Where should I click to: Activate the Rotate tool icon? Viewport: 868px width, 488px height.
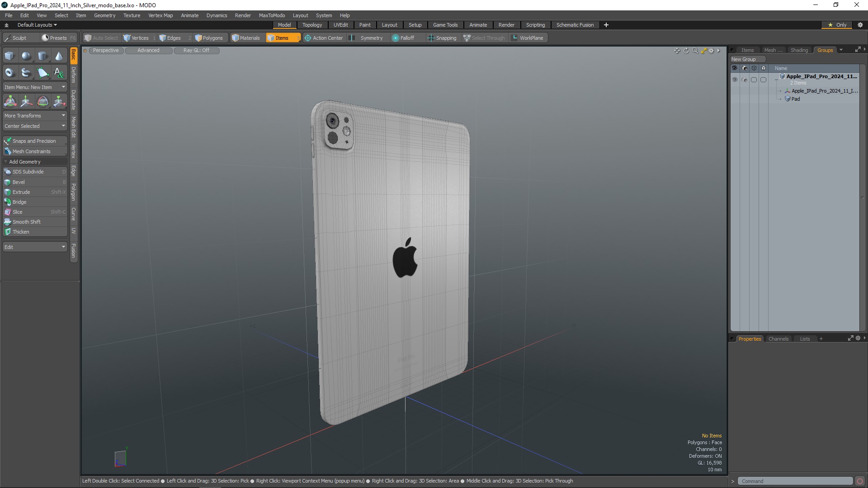pyautogui.click(x=42, y=101)
